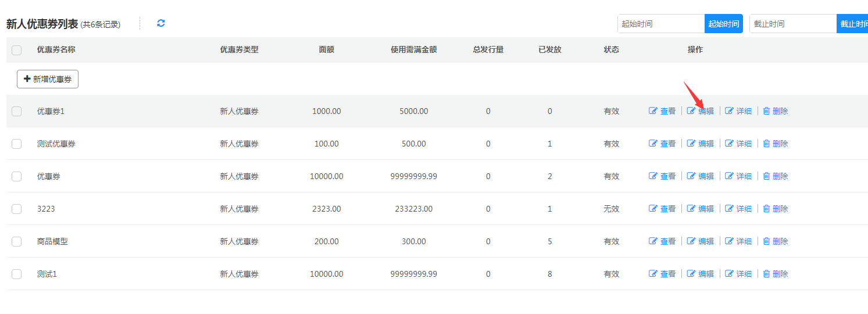Click the 优惠券名称 column header

point(56,50)
